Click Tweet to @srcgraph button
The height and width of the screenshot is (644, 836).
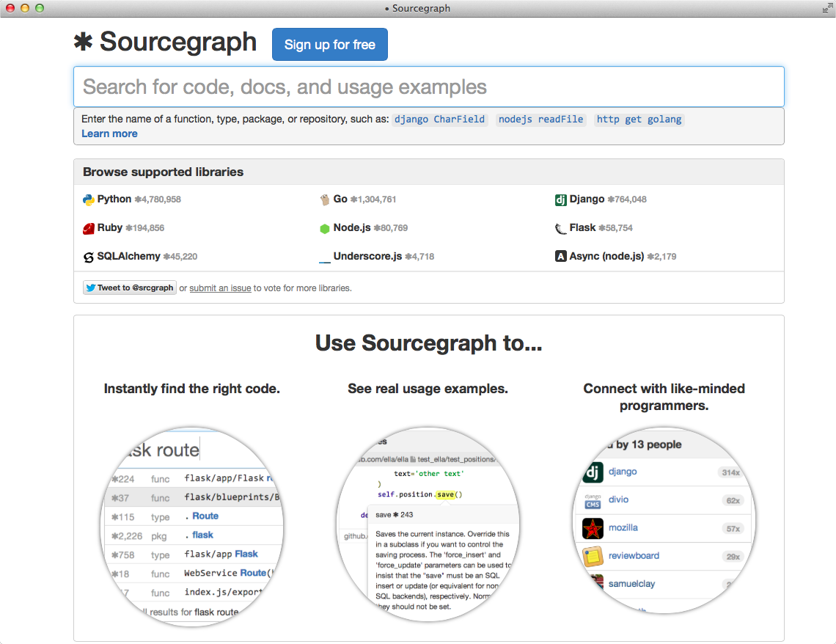pyautogui.click(x=130, y=288)
